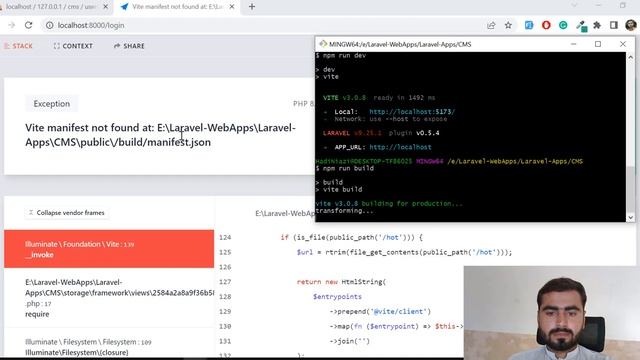Open the red Opera-style extension icon
The image size is (640, 360).
tap(546, 25)
